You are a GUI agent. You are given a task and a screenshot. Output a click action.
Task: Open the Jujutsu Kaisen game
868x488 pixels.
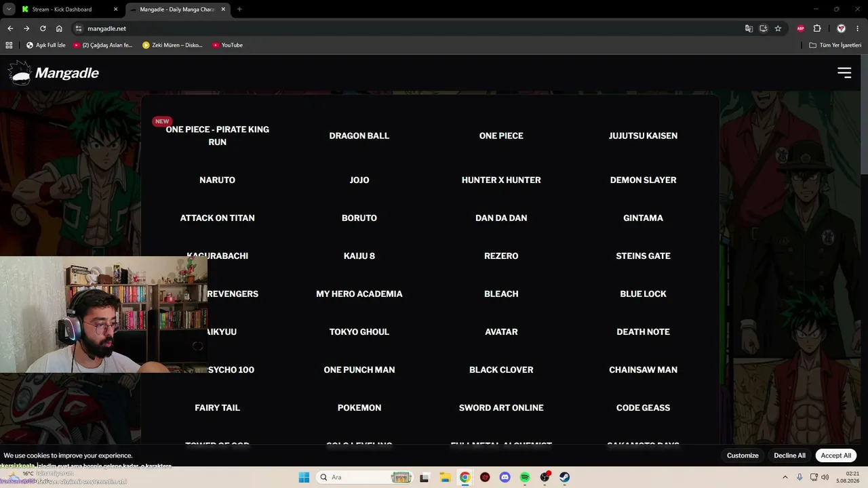pos(643,136)
